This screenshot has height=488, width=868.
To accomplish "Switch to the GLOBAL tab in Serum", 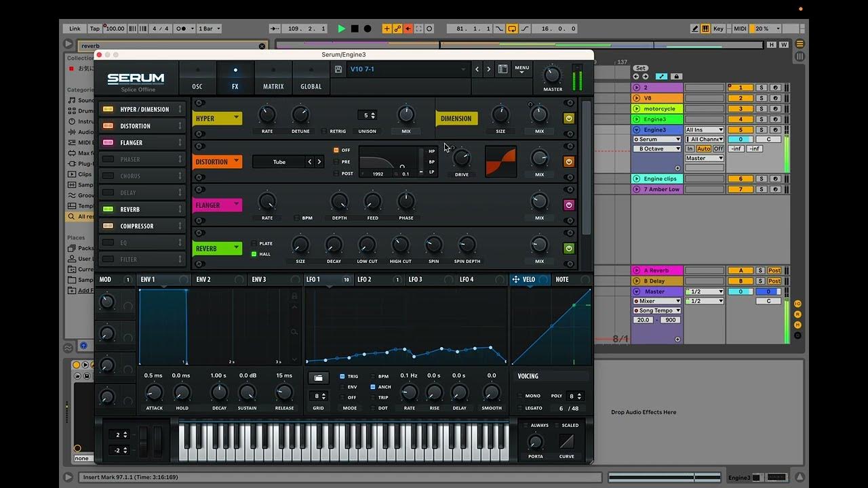I will coord(311,79).
